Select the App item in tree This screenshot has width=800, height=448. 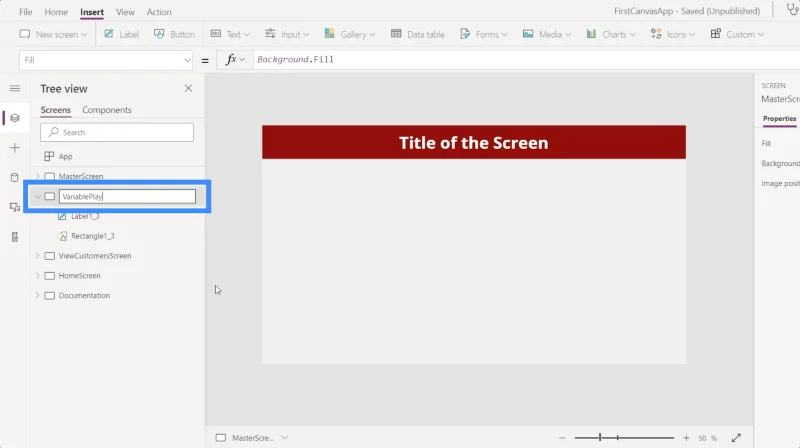tap(65, 157)
